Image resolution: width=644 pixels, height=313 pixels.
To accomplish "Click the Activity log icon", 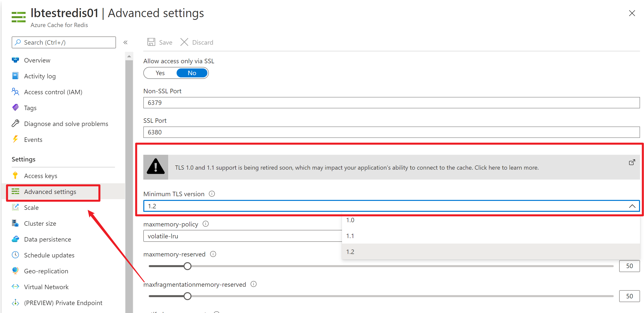I will click(x=15, y=76).
